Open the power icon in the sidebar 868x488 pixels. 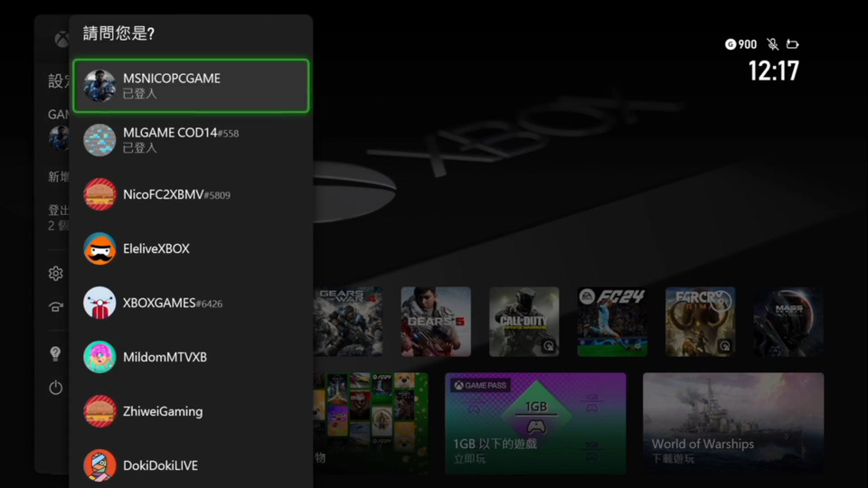coord(55,388)
